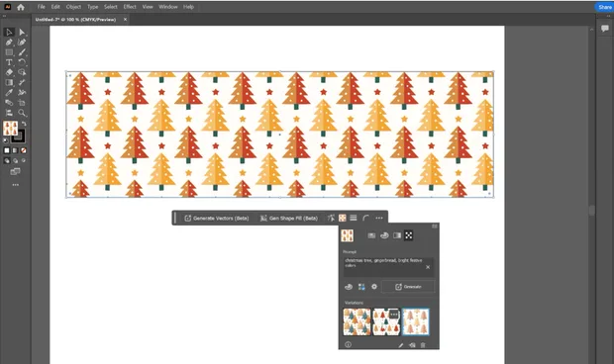This screenshot has width=614, height=364.
Task: Select the Rotate tool
Action: pos(22,62)
